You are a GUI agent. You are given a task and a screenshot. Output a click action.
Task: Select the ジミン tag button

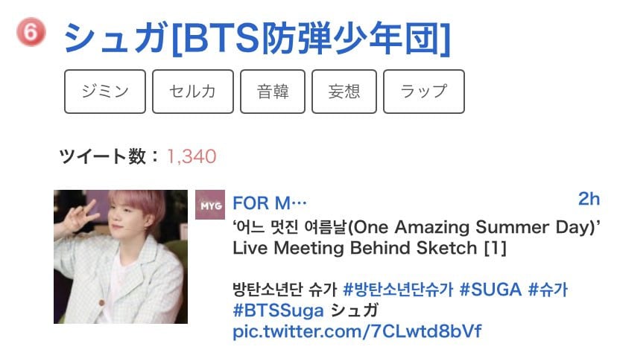pyautogui.click(x=105, y=92)
